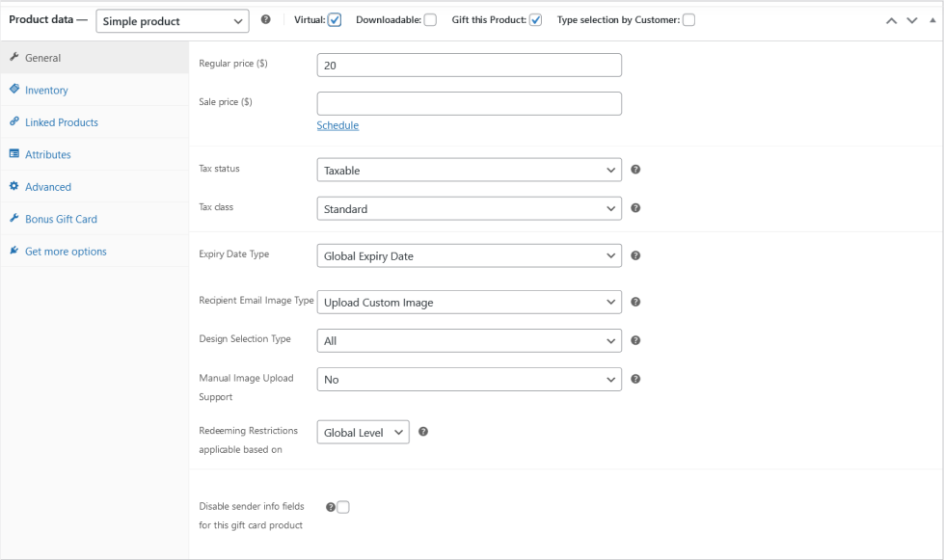Click help icon next to product type selector
This screenshot has width=944, height=560.
coord(265,20)
